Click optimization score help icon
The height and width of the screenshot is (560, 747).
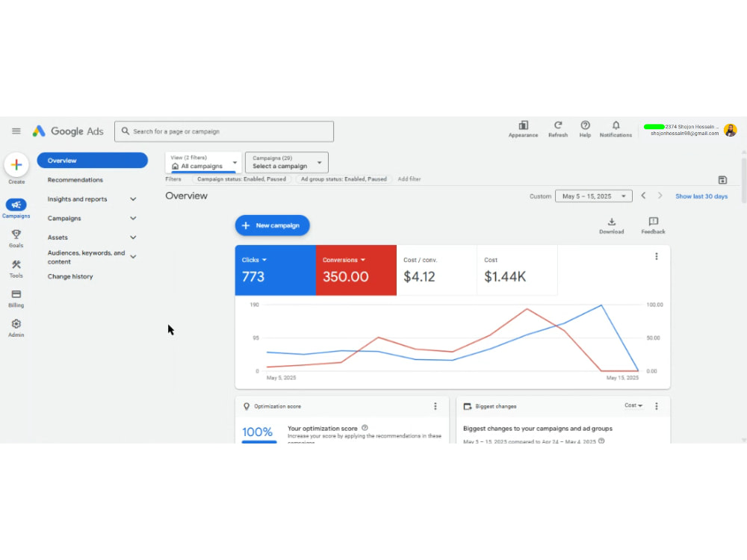365,428
